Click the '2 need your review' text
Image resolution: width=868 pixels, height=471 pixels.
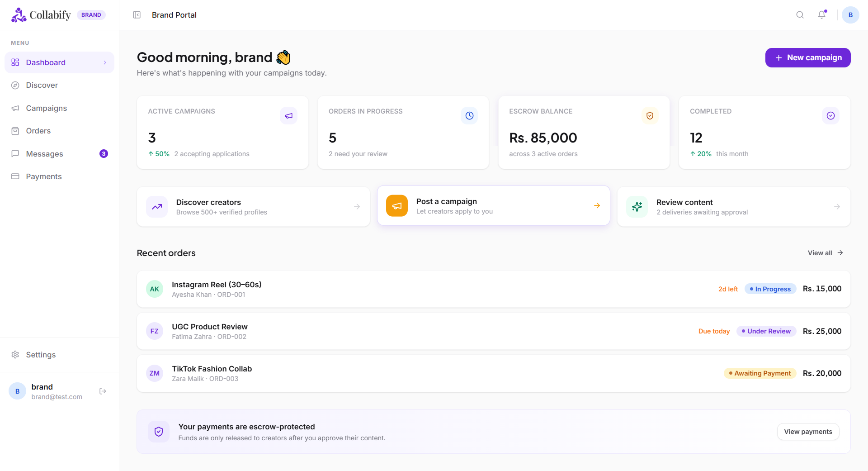(x=358, y=154)
